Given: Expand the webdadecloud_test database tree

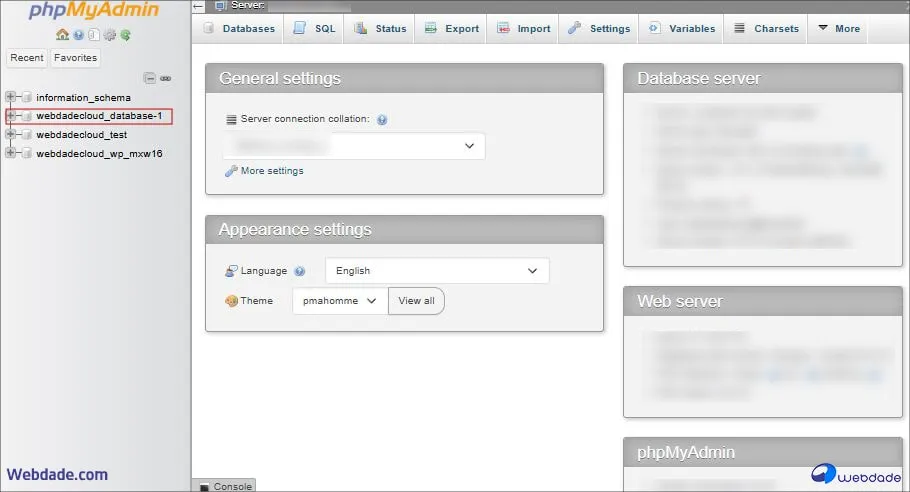Looking at the screenshot, I should coord(11,135).
